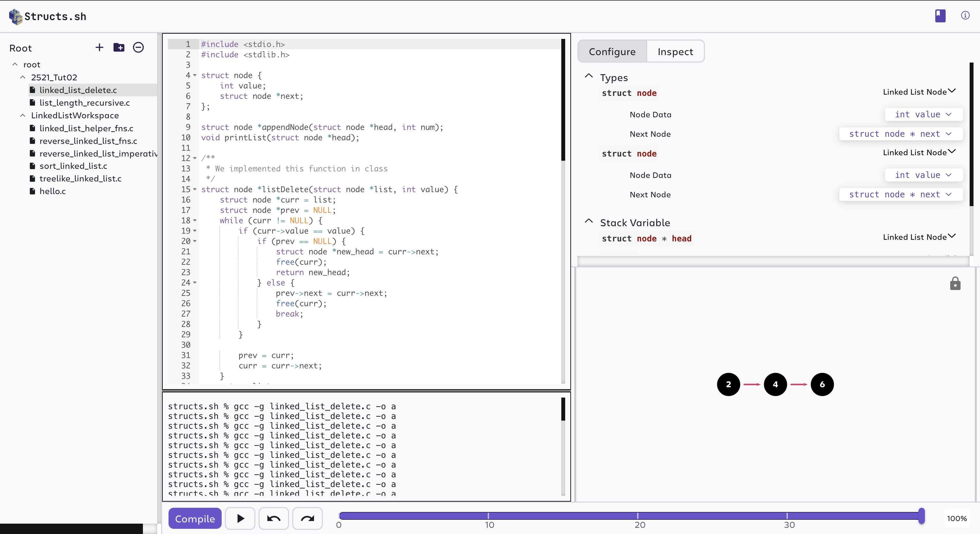Open the second Node Data int value dropdown
Image resolution: width=980 pixels, height=534 pixels.
(923, 175)
